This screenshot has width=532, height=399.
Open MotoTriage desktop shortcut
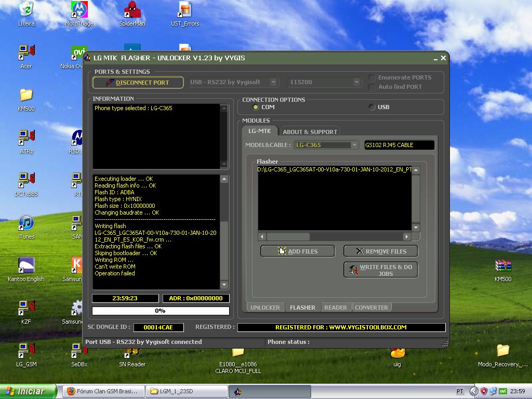click(x=79, y=14)
